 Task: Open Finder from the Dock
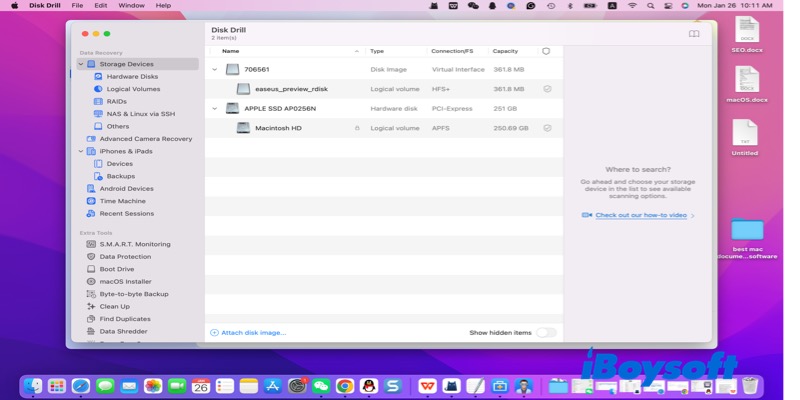coord(33,386)
